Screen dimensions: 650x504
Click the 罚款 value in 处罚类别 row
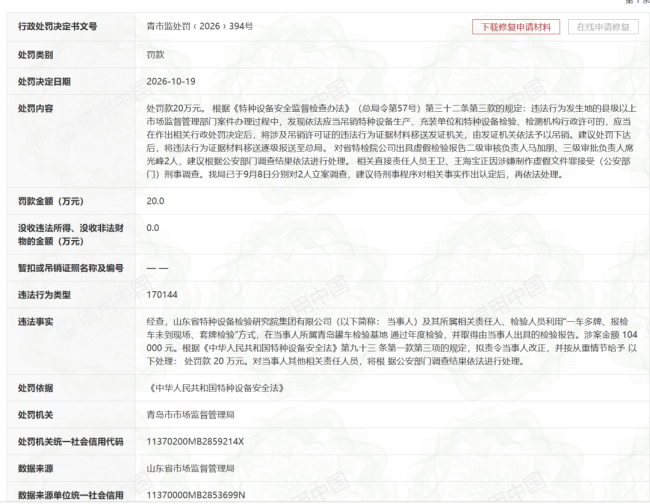point(155,55)
